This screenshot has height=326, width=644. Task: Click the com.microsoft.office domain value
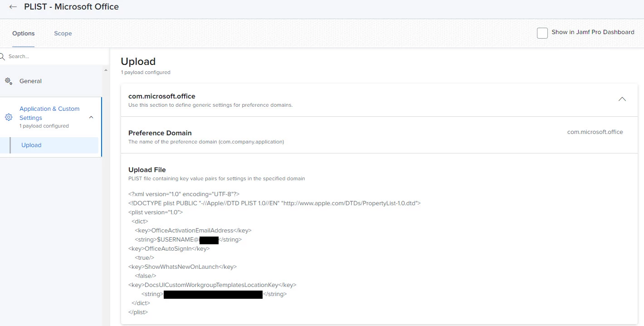tap(595, 132)
